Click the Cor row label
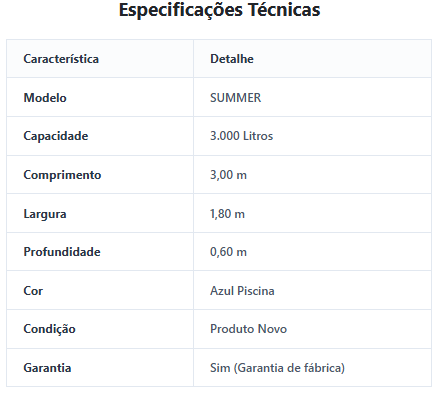The width and height of the screenshot is (438, 393). point(33,291)
